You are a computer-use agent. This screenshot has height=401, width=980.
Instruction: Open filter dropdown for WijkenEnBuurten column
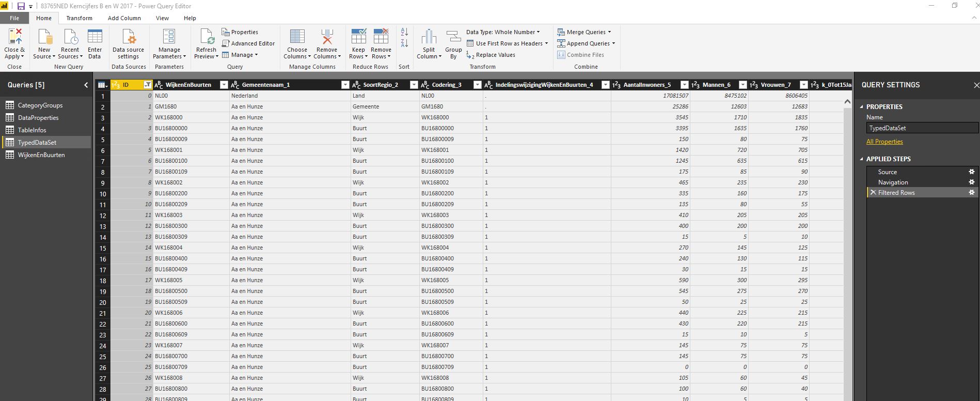224,85
